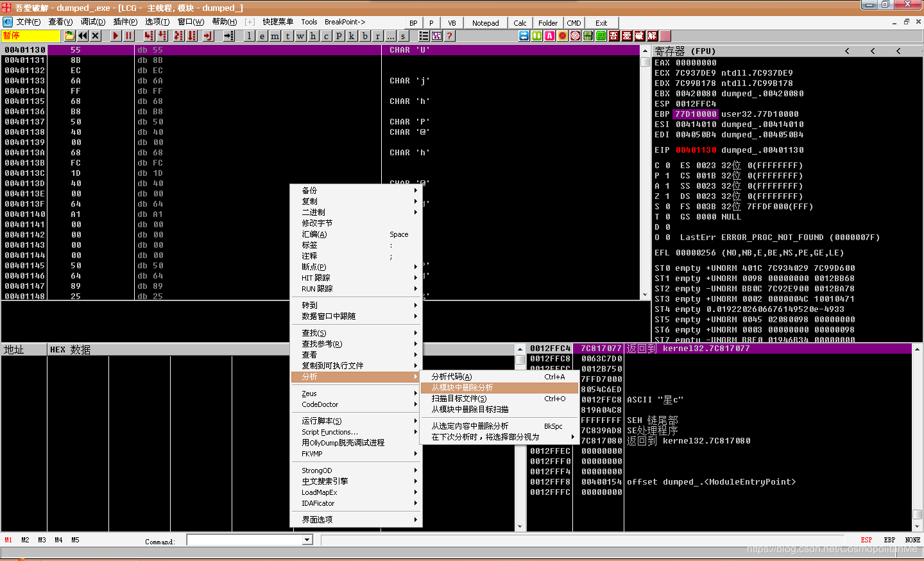This screenshot has width=924, height=561.
Task: Expand the 查找(S) submenu
Action: 356,333
